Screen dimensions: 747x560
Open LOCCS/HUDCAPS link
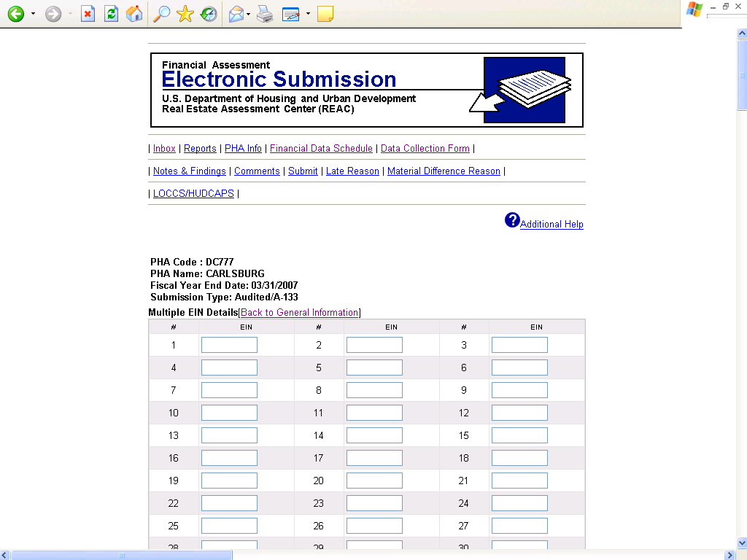point(193,193)
